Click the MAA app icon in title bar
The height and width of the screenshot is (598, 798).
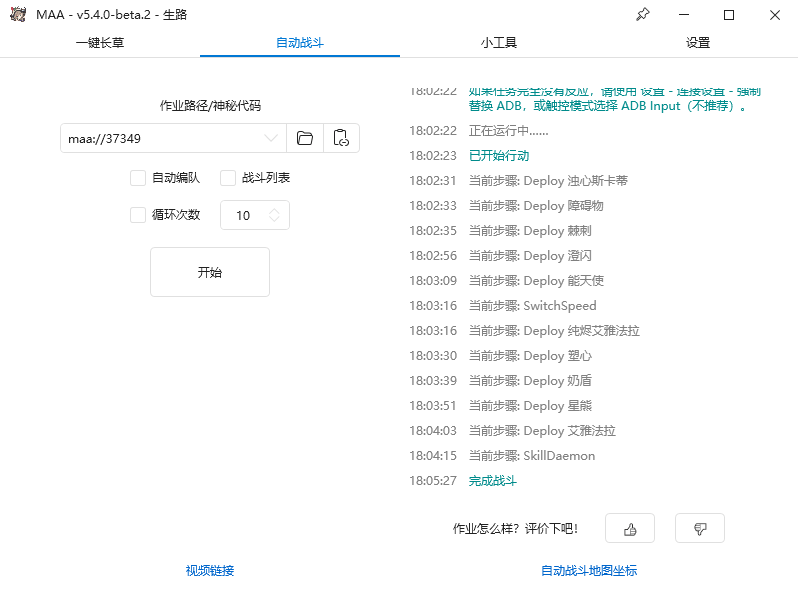[x=17, y=15]
